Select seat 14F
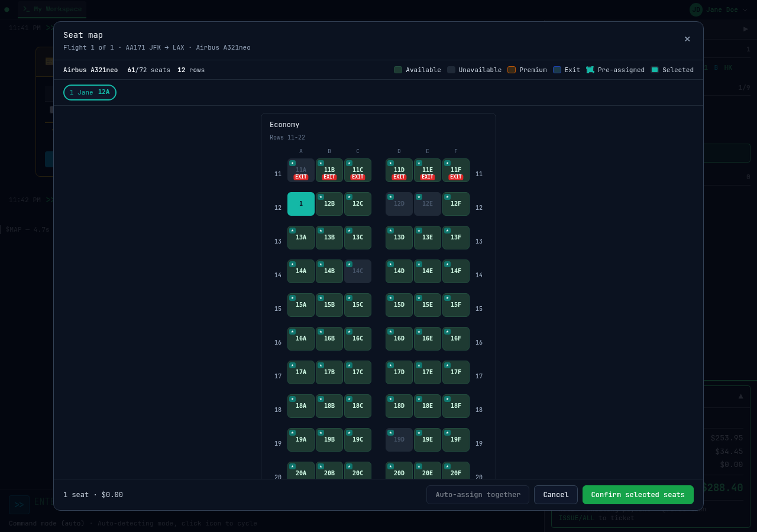The height and width of the screenshot is (532, 757). click(x=456, y=271)
